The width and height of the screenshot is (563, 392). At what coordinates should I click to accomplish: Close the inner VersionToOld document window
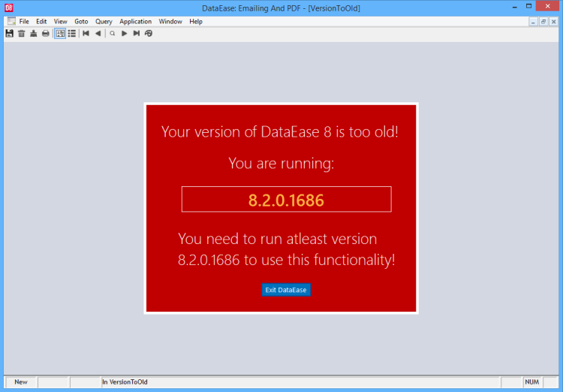553,22
